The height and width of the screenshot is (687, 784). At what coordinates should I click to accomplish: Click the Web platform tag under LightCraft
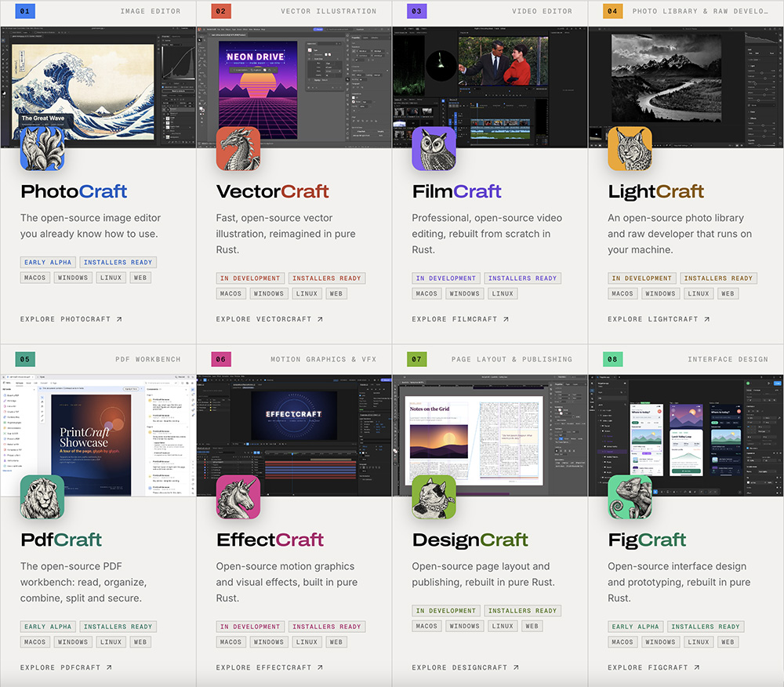728,294
